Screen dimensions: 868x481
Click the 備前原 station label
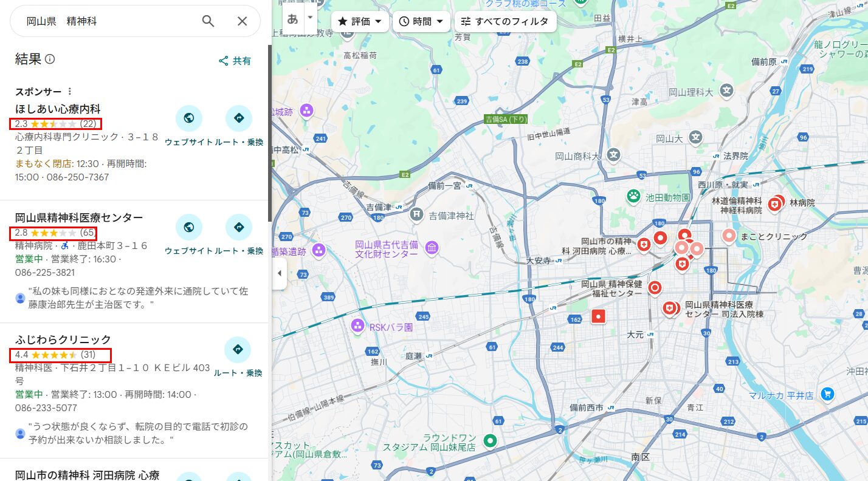[764, 61]
